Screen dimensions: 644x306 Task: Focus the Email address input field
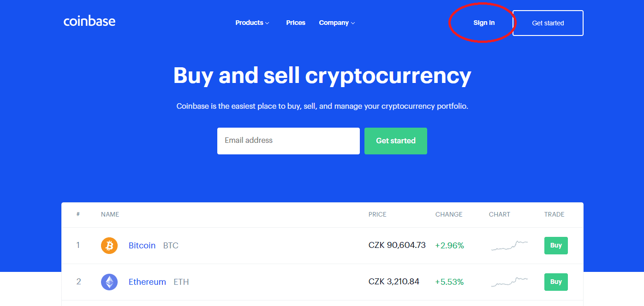tap(288, 141)
